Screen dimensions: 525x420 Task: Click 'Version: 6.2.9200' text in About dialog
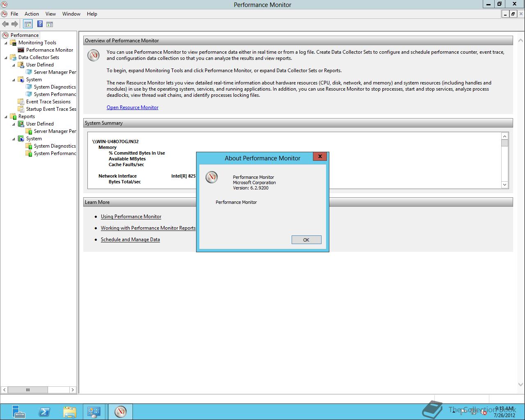[x=251, y=188]
